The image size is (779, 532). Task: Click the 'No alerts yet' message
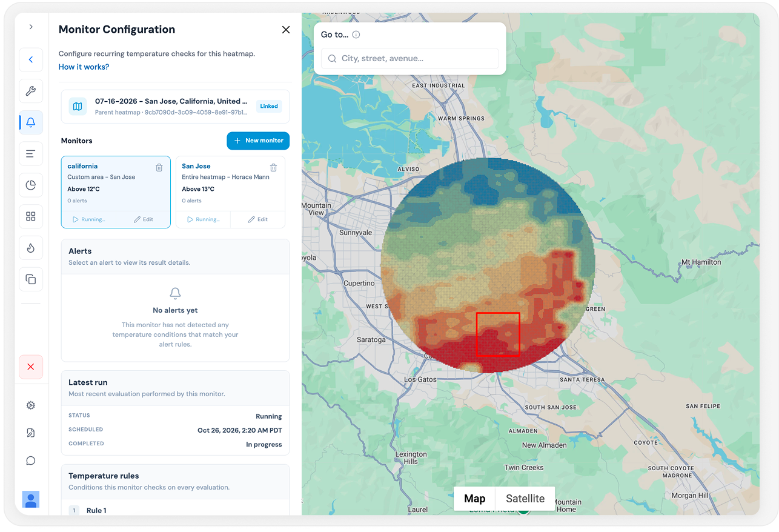tap(175, 310)
